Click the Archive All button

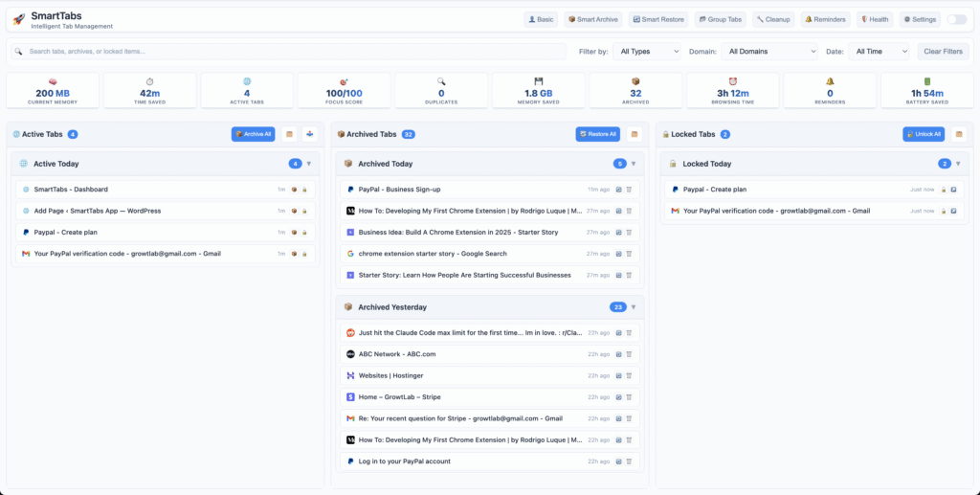pyautogui.click(x=253, y=134)
